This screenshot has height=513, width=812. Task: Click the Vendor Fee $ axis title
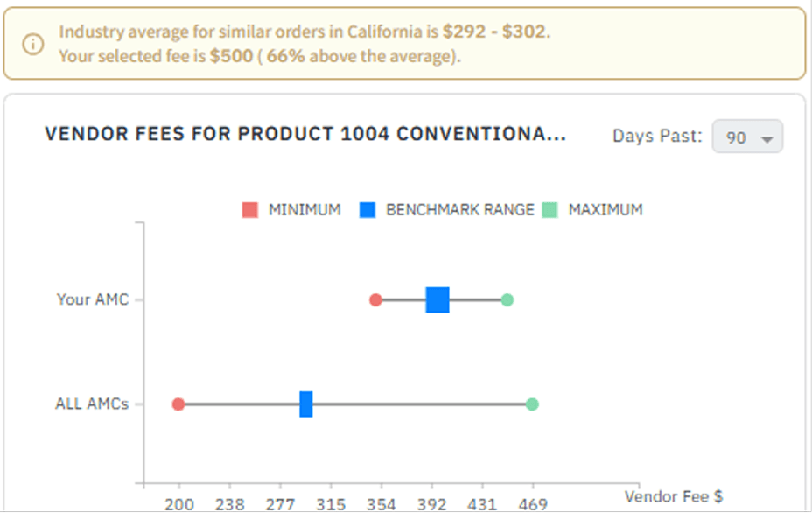673,496
